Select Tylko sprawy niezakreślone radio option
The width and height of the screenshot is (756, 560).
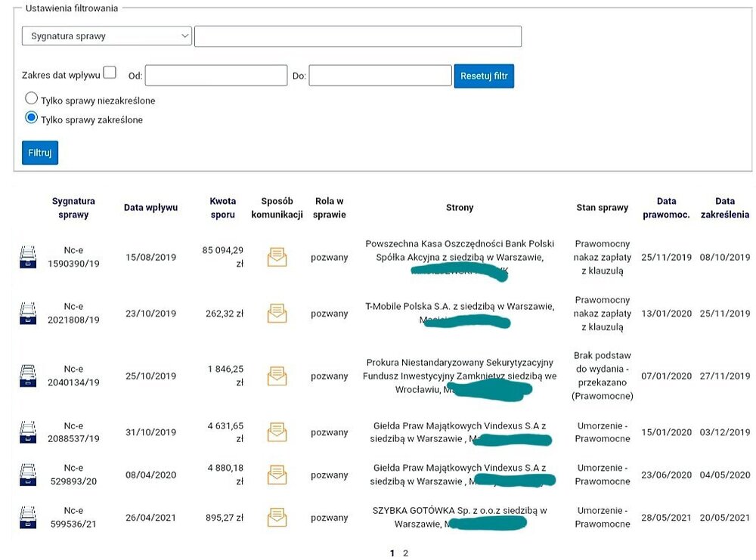[x=31, y=98]
